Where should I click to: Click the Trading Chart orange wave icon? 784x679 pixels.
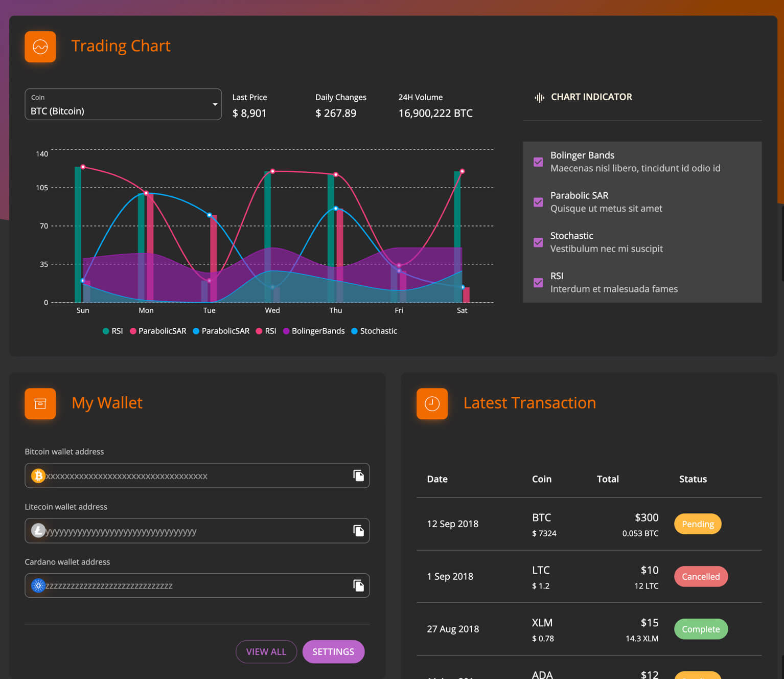coord(40,47)
